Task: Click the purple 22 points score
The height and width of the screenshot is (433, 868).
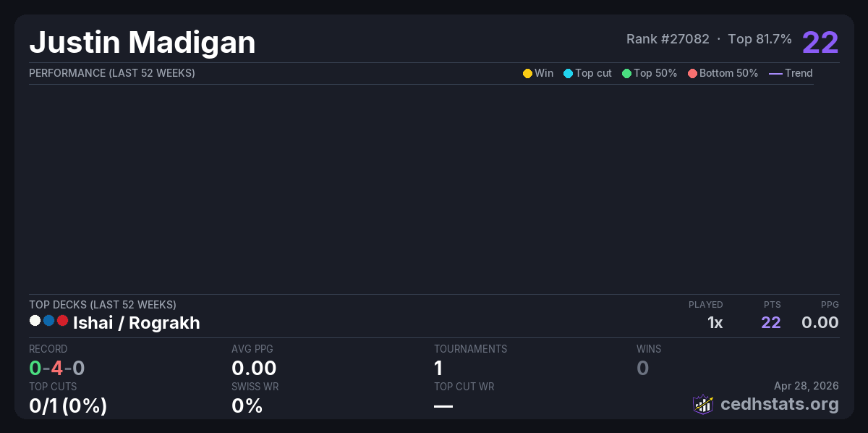Action: tap(820, 43)
